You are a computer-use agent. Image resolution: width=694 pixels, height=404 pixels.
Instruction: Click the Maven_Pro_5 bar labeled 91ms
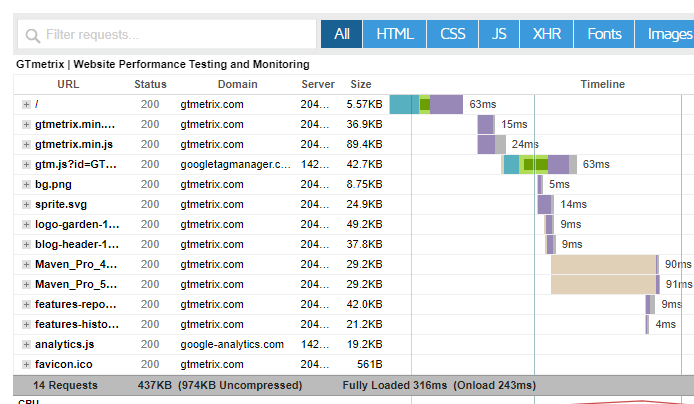pos(605,284)
